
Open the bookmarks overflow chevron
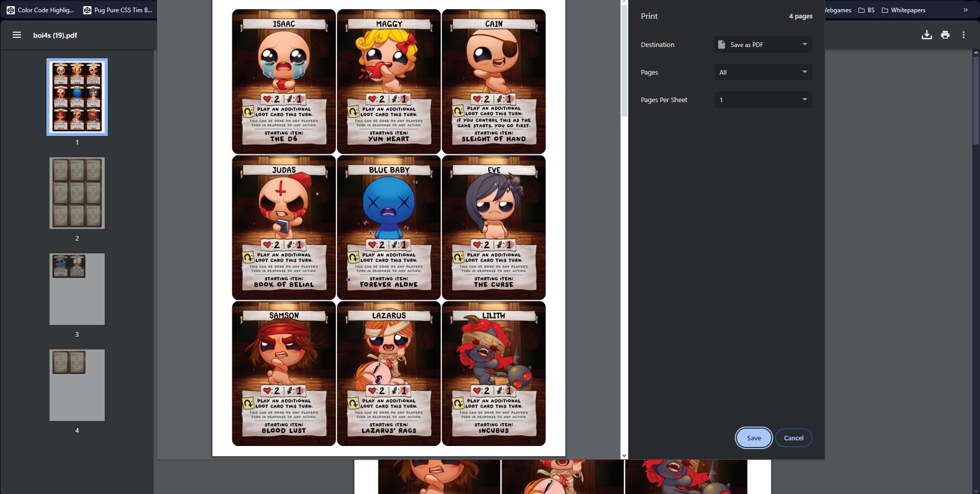[965, 10]
